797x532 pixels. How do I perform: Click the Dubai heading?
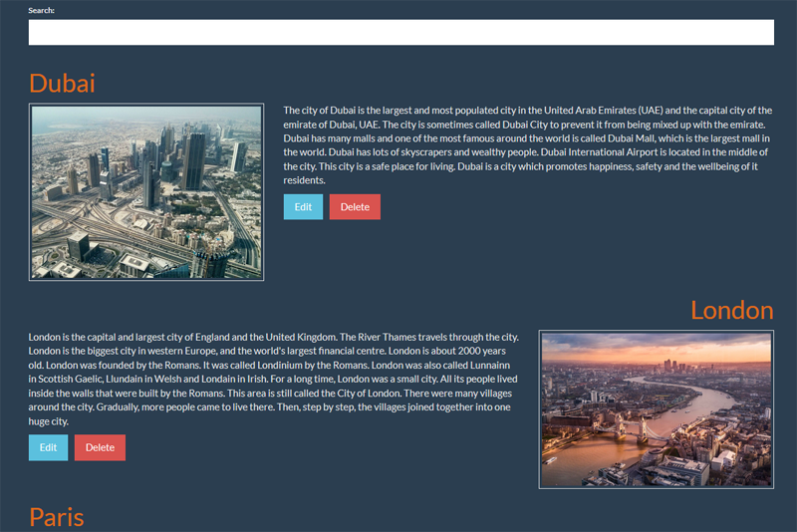pos(62,83)
